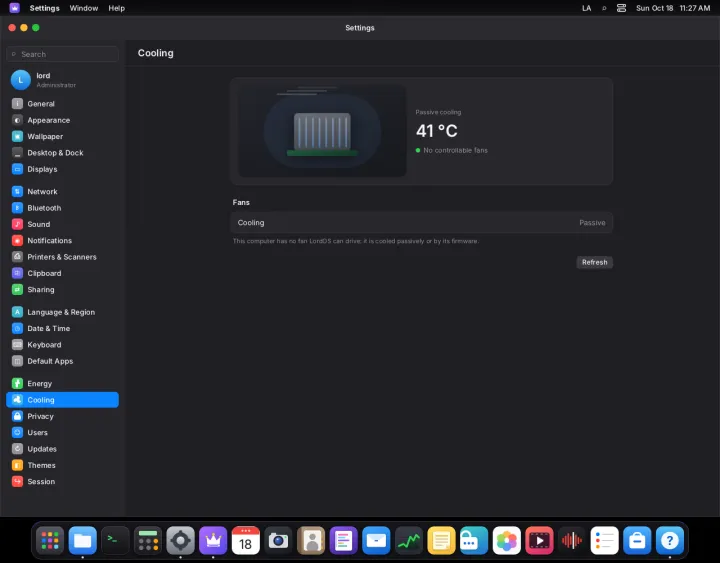Click the LA input language indicator

(x=586, y=8)
